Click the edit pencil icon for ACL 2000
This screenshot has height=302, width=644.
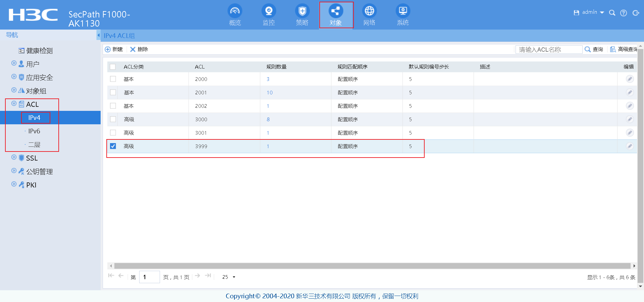(x=630, y=79)
